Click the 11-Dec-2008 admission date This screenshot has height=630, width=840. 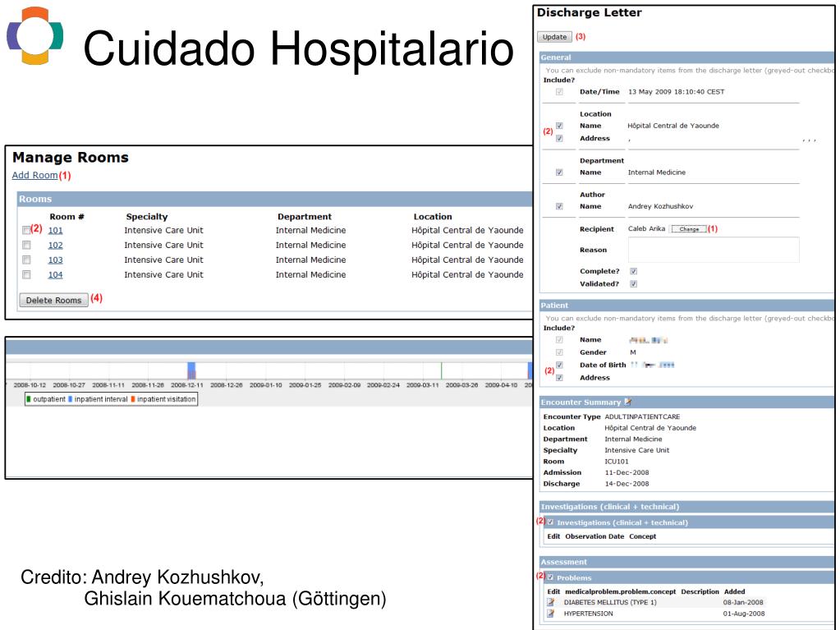click(627, 472)
